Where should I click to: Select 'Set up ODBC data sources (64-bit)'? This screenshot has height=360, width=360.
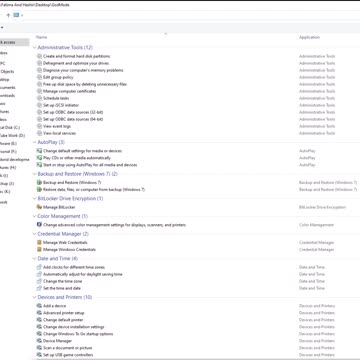click(x=73, y=119)
